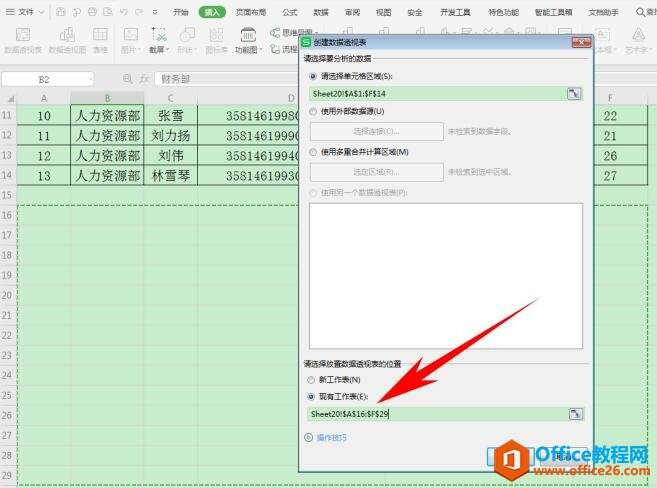Open the 开始 ribbon tab

click(x=180, y=12)
